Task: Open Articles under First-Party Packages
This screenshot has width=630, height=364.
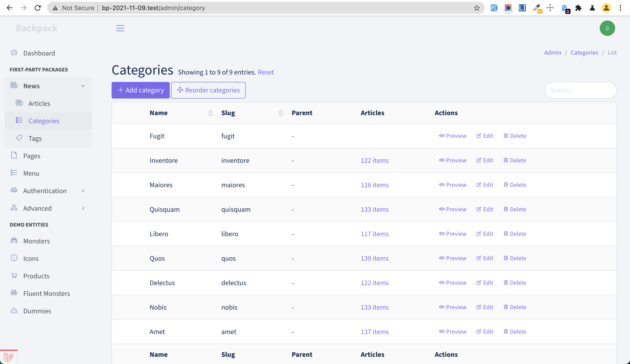Action: (x=39, y=103)
